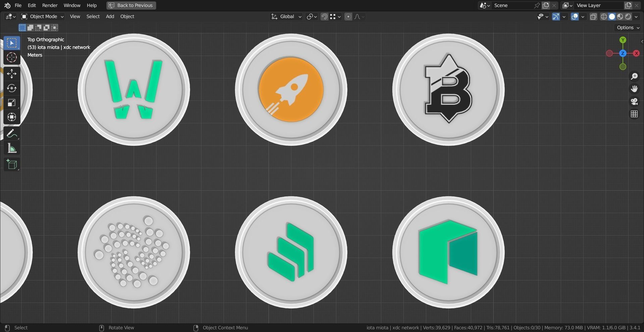This screenshot has height=332, width=644.
Task: Select the black B star coin
Action: (x=448, y=89)
